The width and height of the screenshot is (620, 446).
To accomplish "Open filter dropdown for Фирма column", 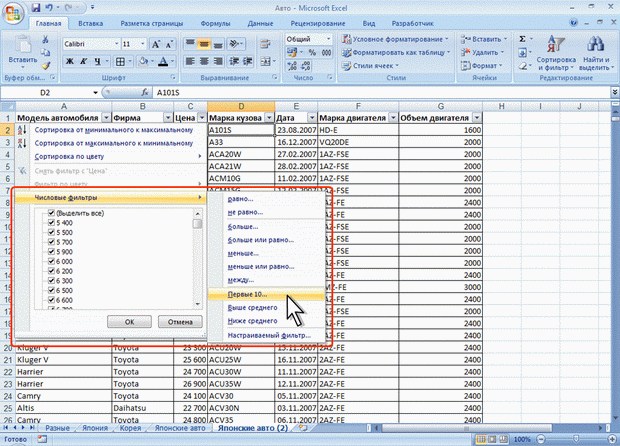I will [168, 118].
